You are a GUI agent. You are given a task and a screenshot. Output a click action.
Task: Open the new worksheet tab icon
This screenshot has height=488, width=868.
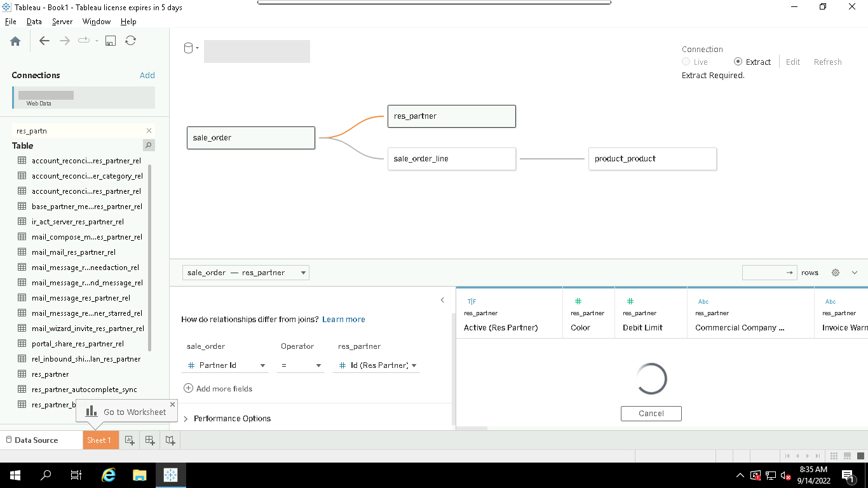pos(130,440)
